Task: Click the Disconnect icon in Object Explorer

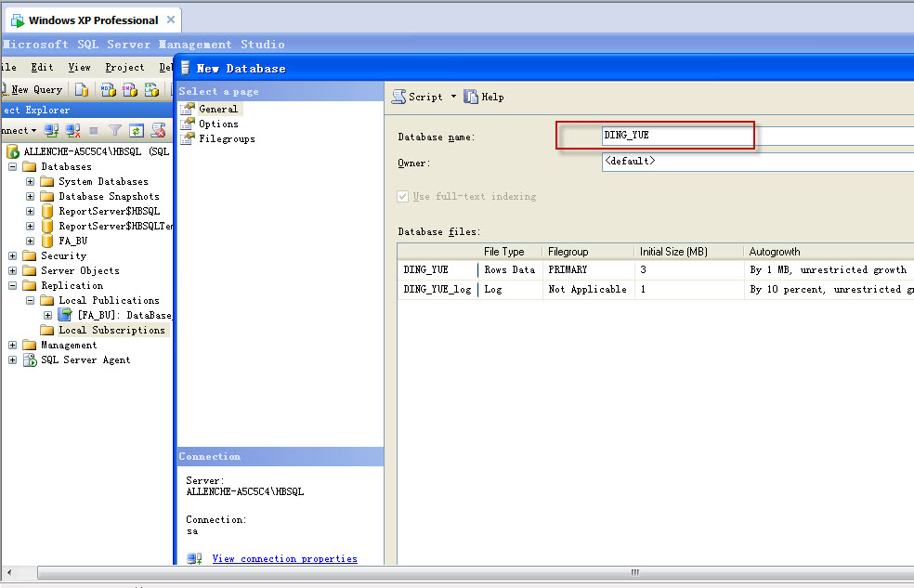Action: tap(72, 131)
